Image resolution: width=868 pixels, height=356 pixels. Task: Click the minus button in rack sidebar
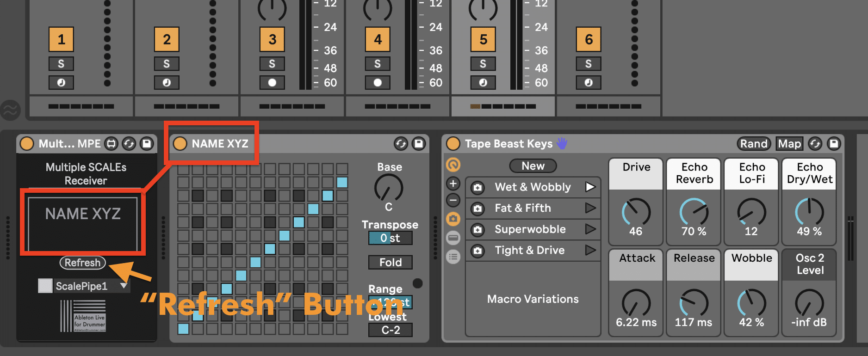[453, 200]
